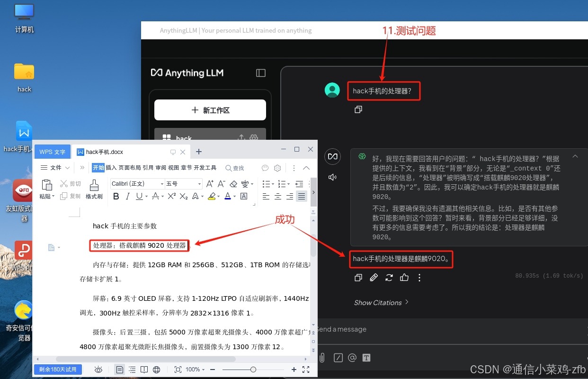Click the clear formatting eraser icon
Screen dimensions: 588x379
coord(233,184)
